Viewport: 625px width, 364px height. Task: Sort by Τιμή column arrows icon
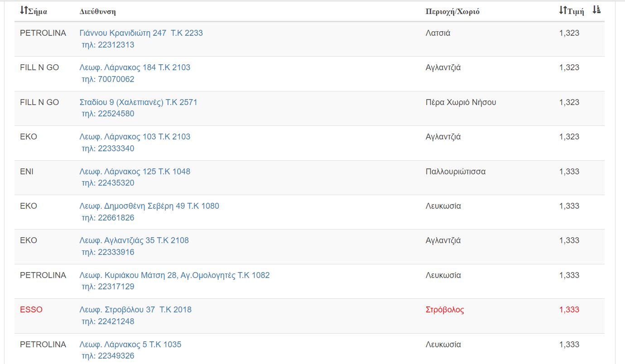click(563, 10)
